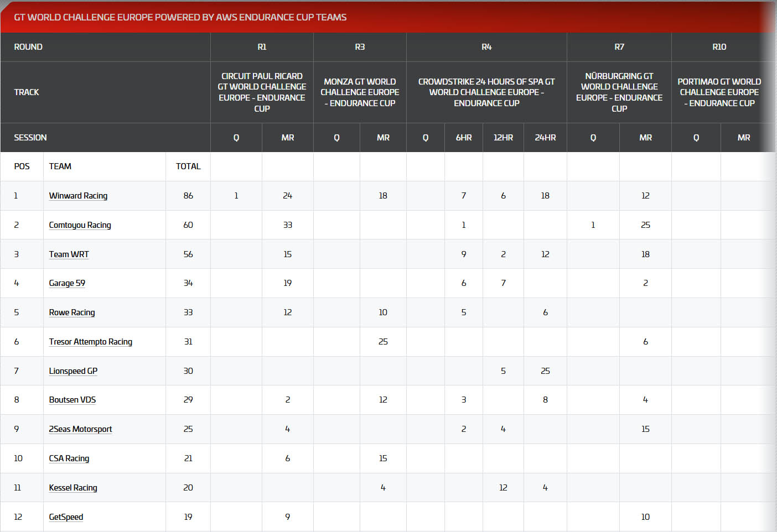Click Garage 59's total of 34
The image size is (777, 532).
pos(188,283)
